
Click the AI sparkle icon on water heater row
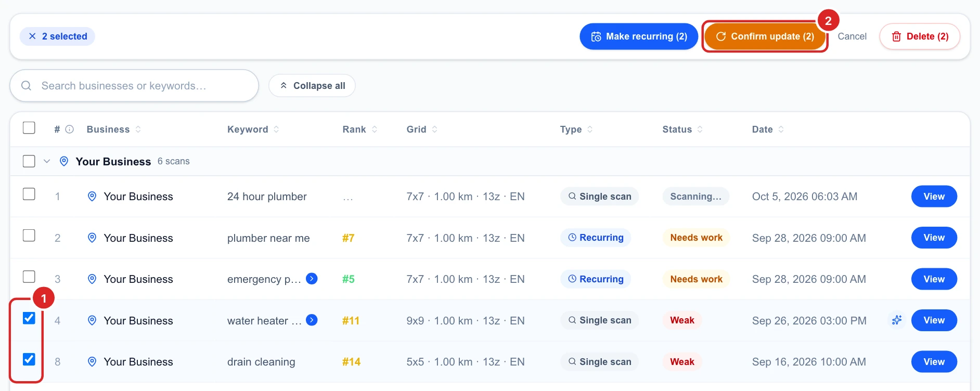(896, 320)
